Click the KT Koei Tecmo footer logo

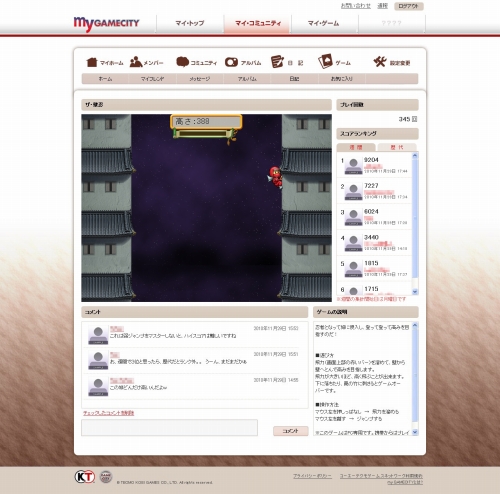pos(85,477)
